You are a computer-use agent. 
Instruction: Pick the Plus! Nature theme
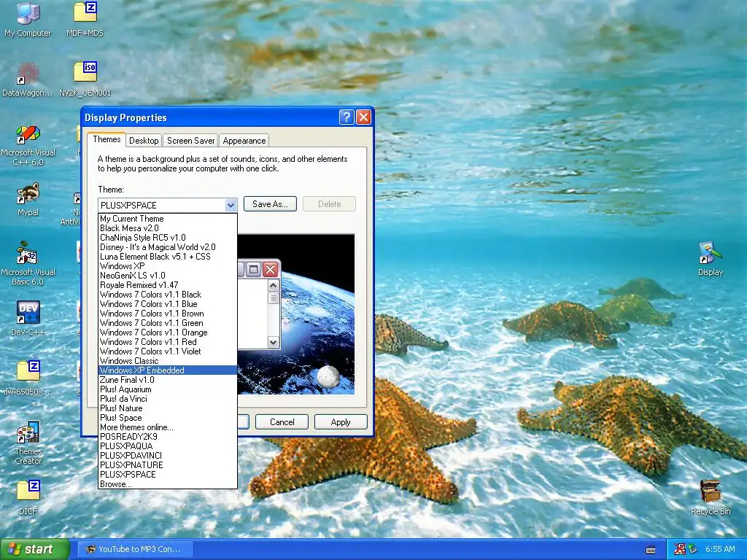pos(168,408)
